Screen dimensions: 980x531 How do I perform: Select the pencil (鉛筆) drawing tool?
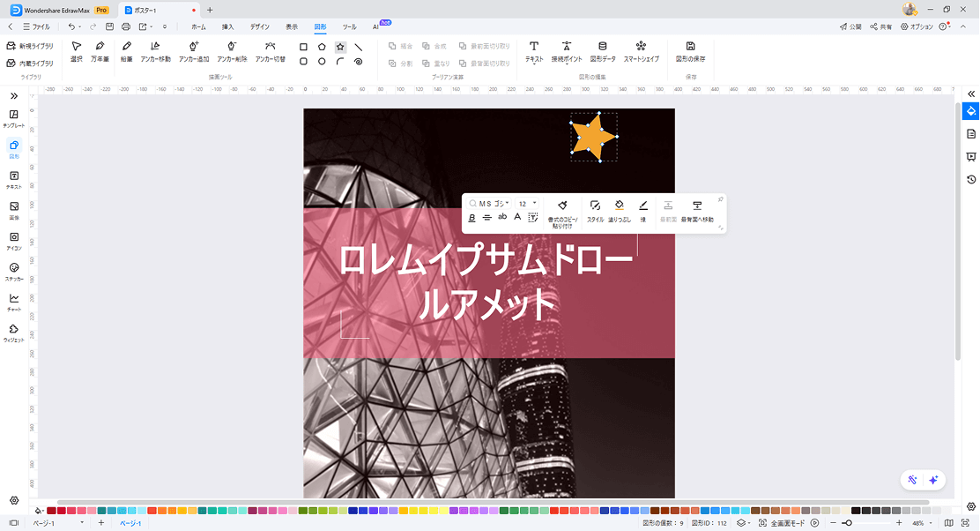pos(126,50)
